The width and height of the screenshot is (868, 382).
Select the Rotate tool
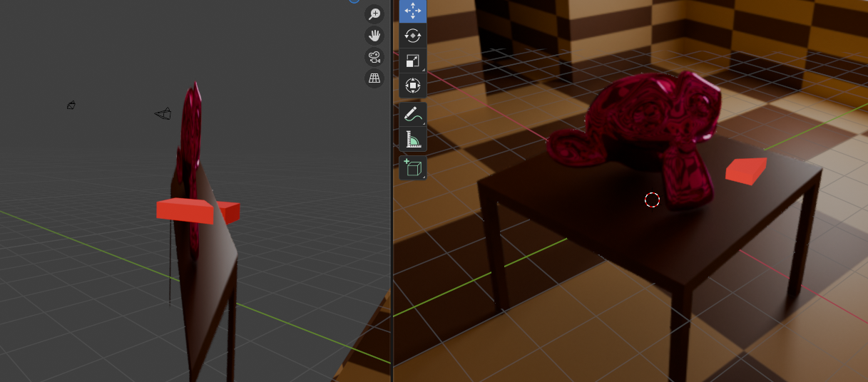click(413, 36)
